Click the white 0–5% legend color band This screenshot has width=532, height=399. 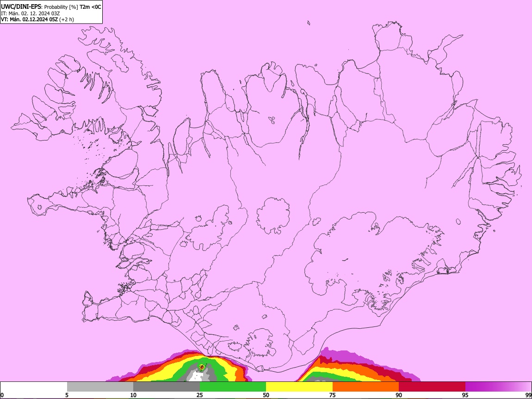(x=34, y=387)
